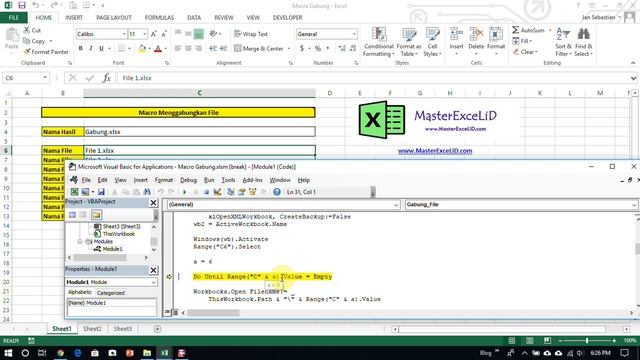This screenshot has height=360, width=640.
Task: Switch to the Categorized properties tab
Action: tap(111, 293)
